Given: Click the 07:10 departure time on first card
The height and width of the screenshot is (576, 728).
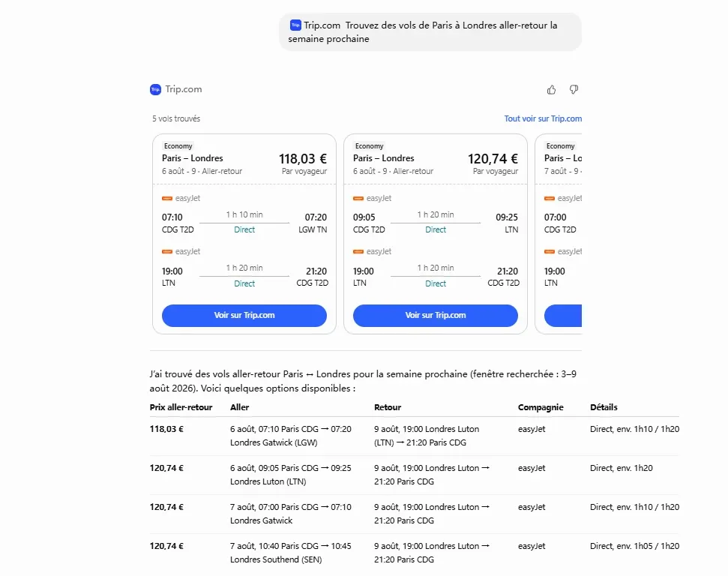Looking at the screenshot, I should click(x=172, y=217).
